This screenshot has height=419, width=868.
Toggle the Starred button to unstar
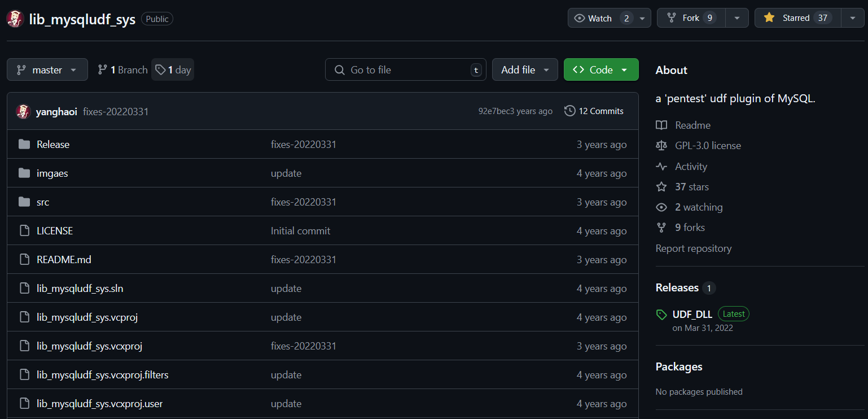pyautogui.click(x=797, y=18)
